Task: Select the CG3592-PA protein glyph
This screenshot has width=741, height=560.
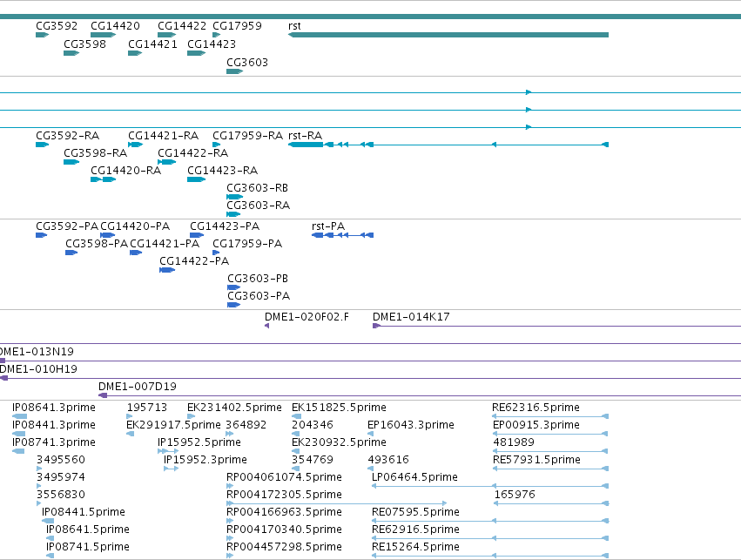Action: click(41, 235)
